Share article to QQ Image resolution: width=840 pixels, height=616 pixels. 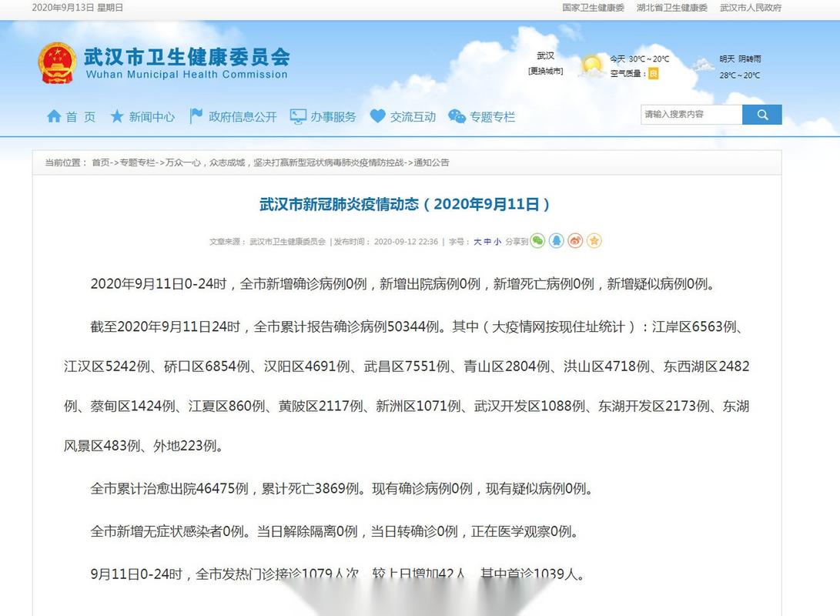coord(557,240)
